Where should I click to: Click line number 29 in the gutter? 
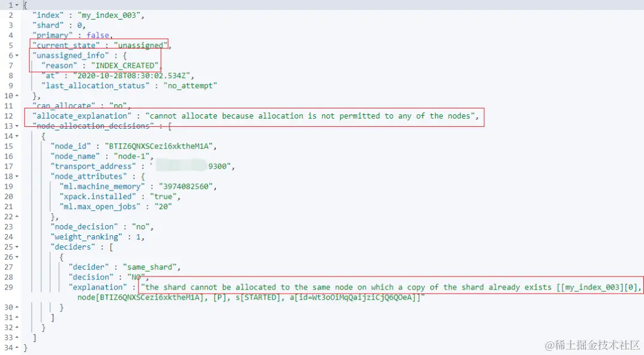(x=8, y=287)
